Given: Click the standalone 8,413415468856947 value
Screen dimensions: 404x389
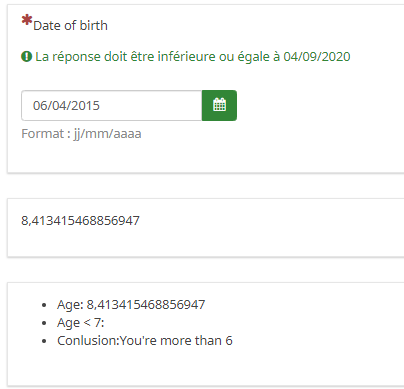Looking at the screenshot, I should [x=80, y=221].
